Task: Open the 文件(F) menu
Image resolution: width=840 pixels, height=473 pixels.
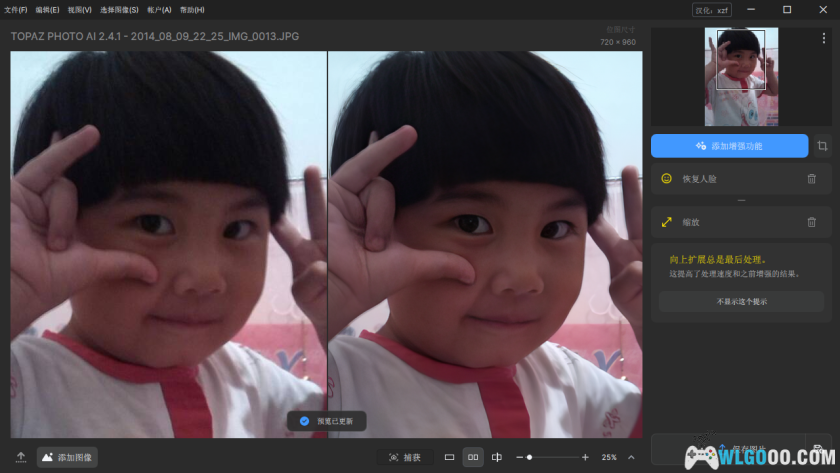Action: pyautogui.click(x=16, y=10)
